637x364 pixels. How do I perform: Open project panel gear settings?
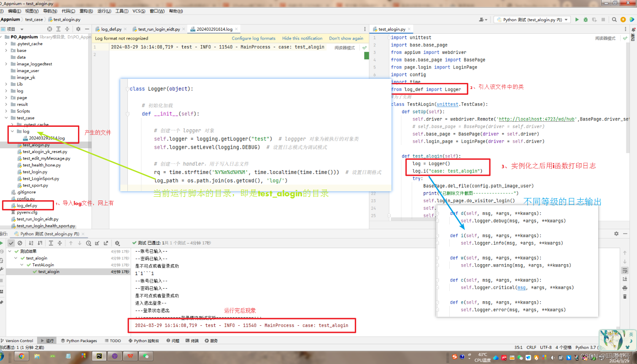tap(78, 29)
